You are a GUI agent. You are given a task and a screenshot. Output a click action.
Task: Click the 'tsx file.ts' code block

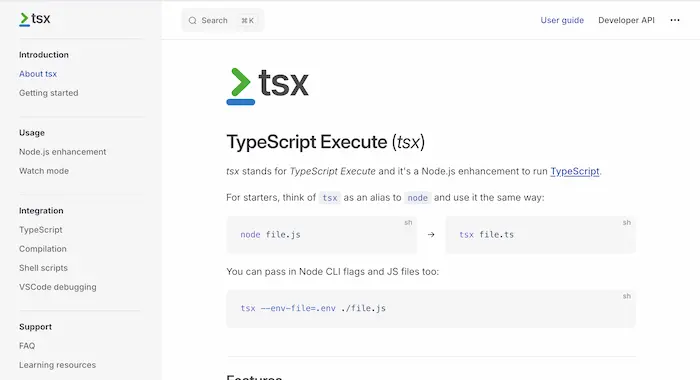[x=540, y=234]
